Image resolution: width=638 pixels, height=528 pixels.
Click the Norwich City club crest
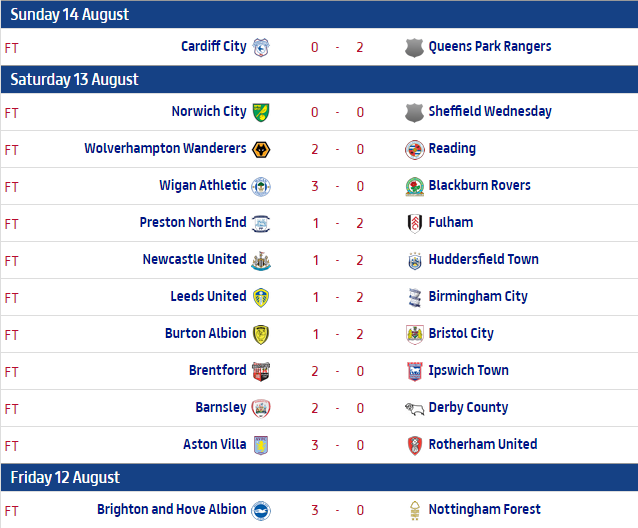point(261,112)
